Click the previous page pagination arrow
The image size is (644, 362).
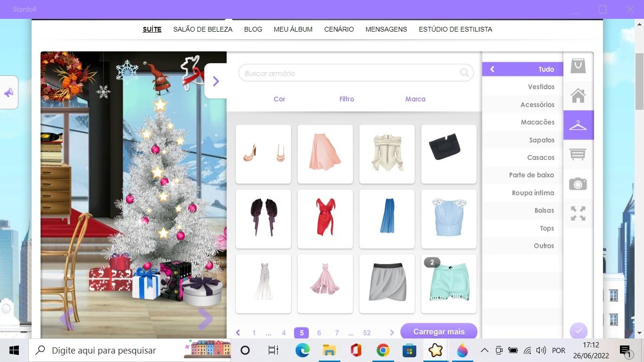click(238, 333)
